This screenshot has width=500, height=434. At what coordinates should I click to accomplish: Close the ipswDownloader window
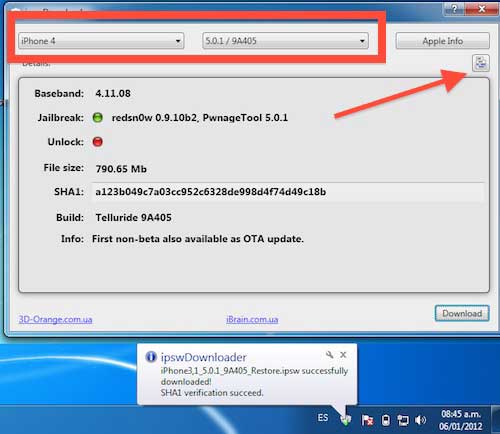tap(482, 9)
